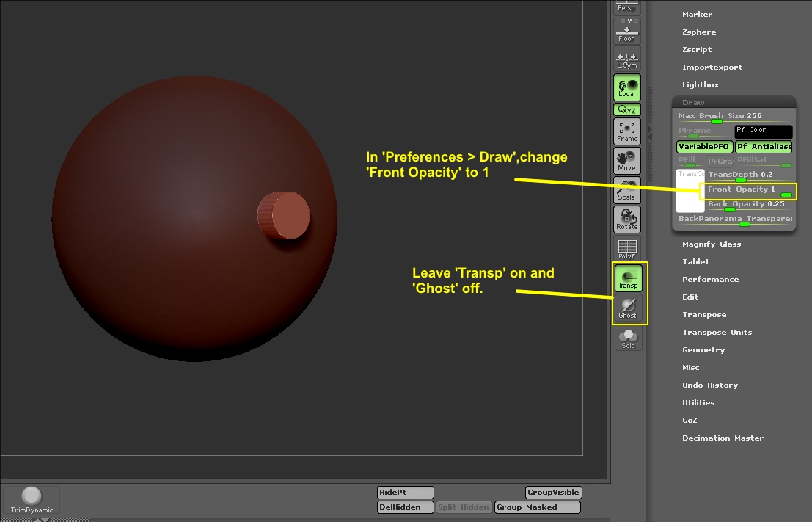Expand the Magnify Glass preferences section
The width and height of the screenshot is (812, 522).
pos(712,244)
